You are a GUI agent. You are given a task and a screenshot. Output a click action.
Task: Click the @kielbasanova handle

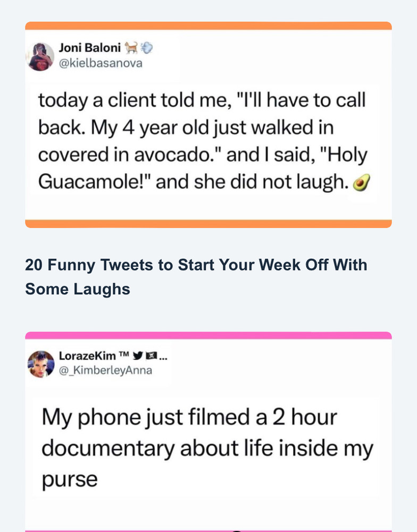(x=100, y=63)
